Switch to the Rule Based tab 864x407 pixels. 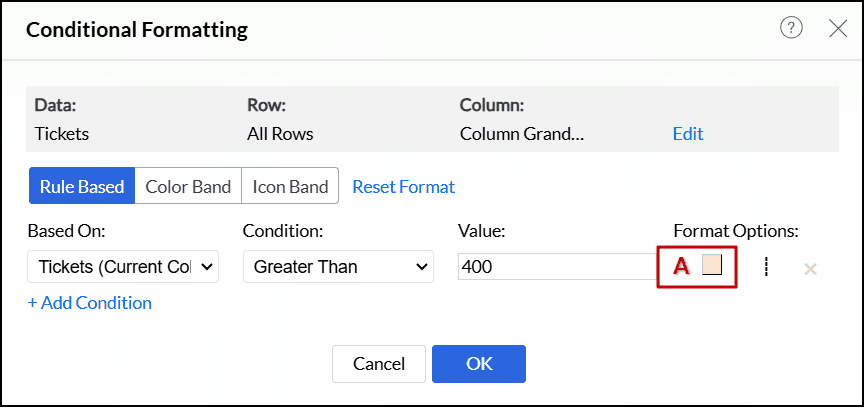click(x=82, y=186)
